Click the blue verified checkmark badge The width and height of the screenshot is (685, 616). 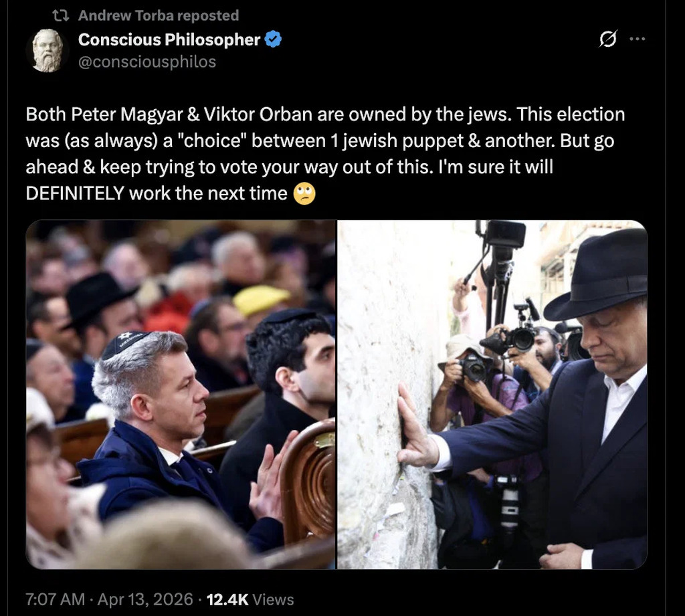coord(273,40)
